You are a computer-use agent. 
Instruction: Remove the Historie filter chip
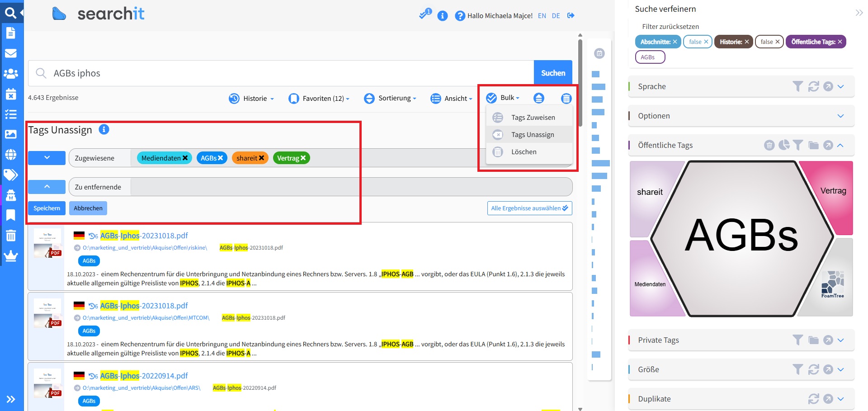[x=747, y=42]
